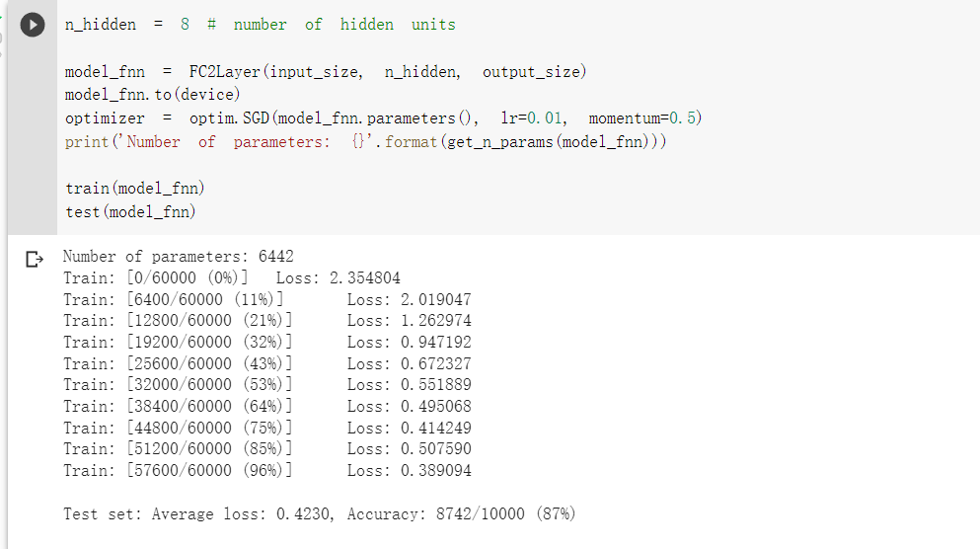Click the Train 0/60000 loss 2.354804 line

coord(232,277)
